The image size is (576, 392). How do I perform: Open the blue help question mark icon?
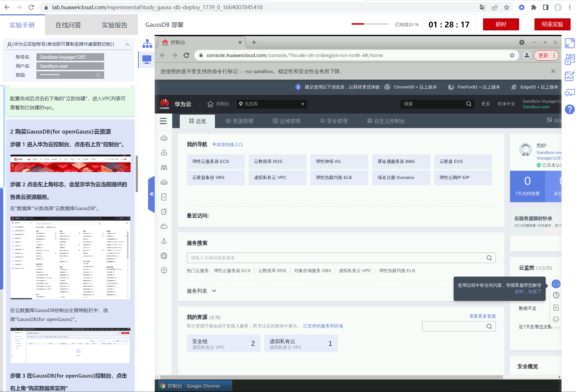[570, 110]
